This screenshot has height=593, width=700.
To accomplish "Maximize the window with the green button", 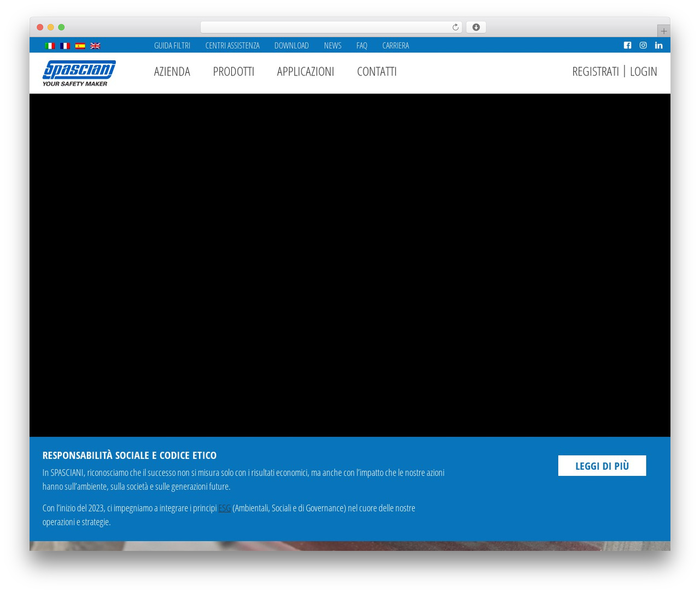I will (x=61, y=27).
